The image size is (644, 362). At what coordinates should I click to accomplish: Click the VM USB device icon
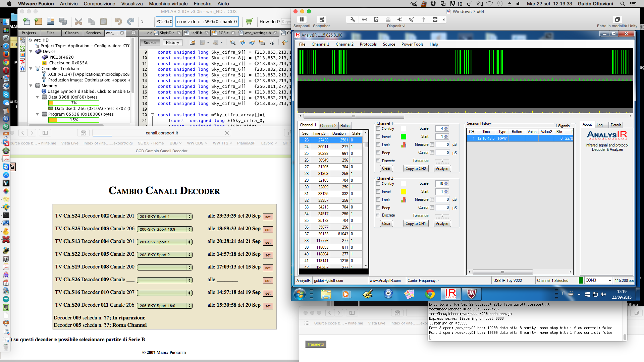pyautogui.click(x=423, y=20)
